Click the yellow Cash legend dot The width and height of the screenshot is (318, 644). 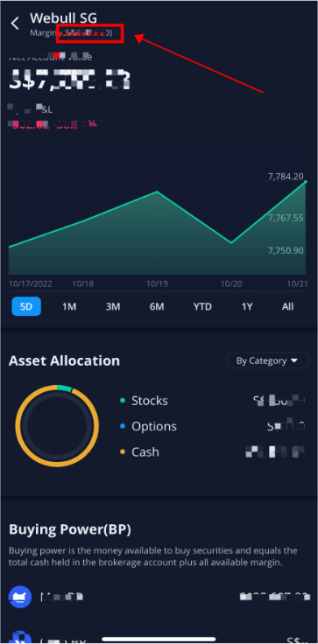[x=122, y=452]
